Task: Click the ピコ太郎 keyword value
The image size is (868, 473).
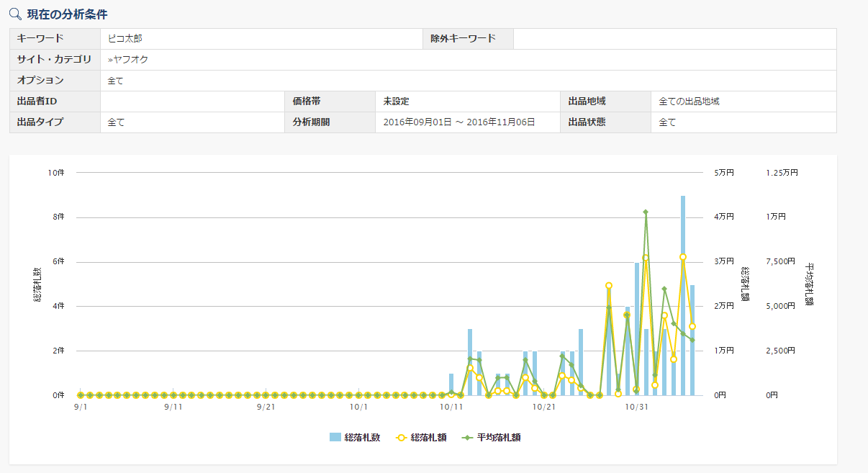Action: [x=125, y=39]
